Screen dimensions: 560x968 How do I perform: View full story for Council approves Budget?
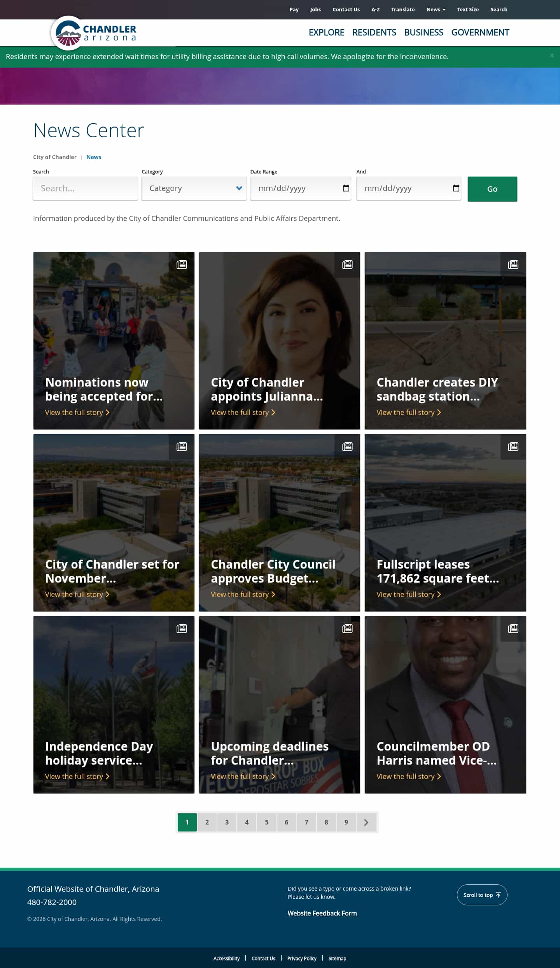coord(243,594)
